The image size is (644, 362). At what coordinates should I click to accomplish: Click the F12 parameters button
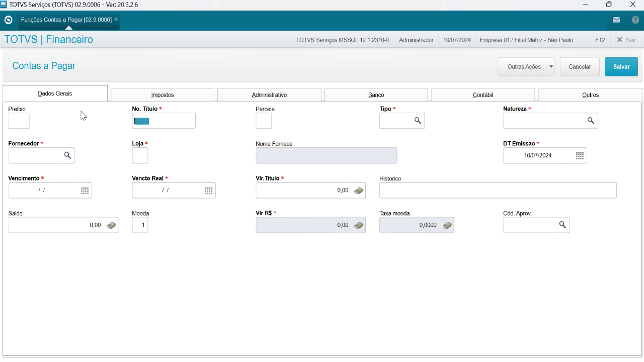tap(600, 40)
